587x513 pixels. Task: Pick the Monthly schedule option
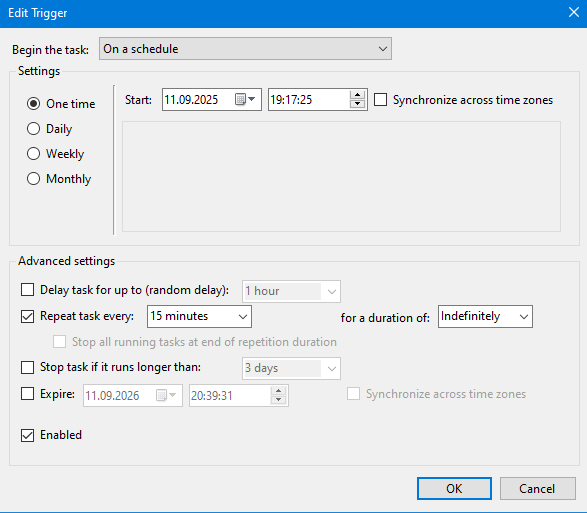33,179
